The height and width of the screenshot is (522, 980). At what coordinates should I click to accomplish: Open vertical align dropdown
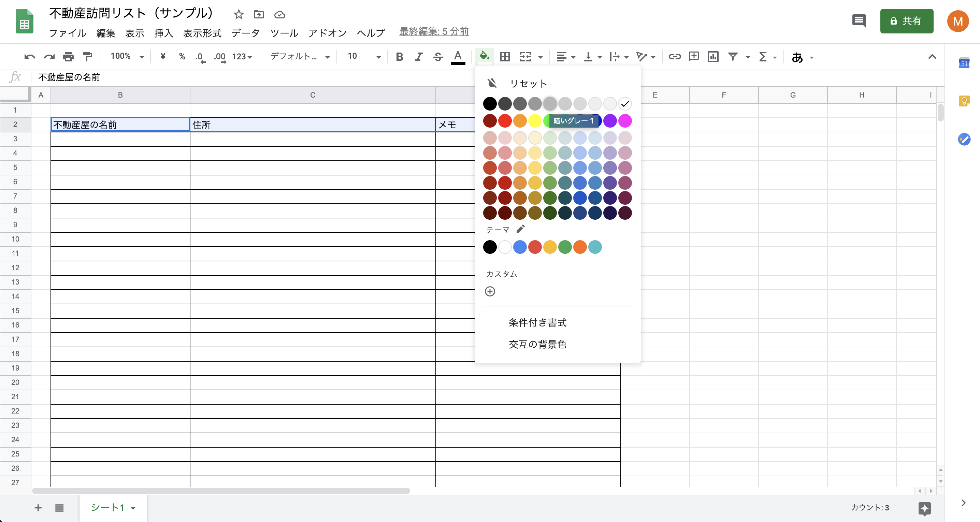(x=593, y=57)
